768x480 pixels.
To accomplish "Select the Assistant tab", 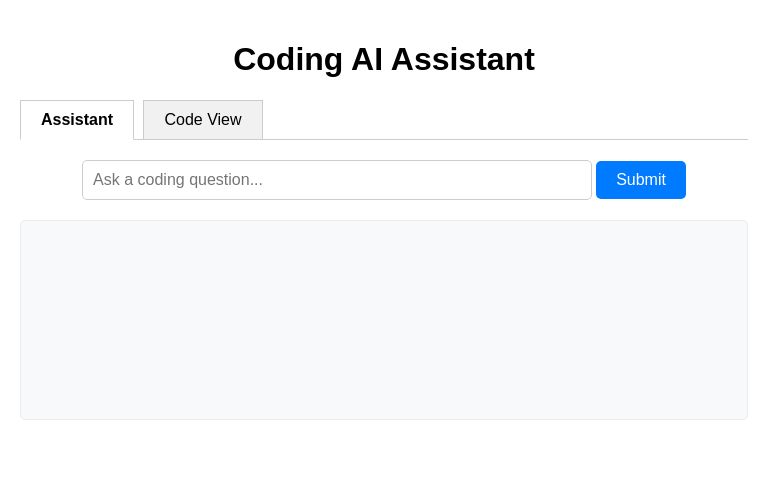I will [x=77, y=120].
